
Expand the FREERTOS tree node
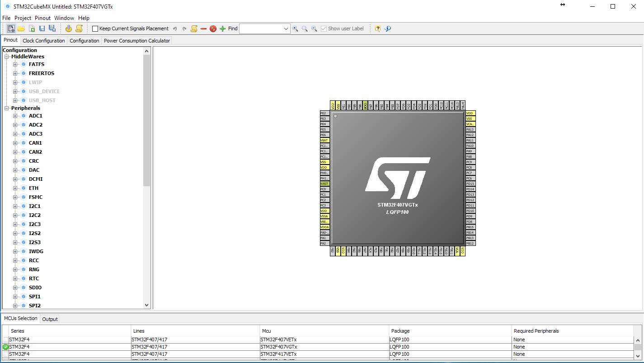point(15,73)
